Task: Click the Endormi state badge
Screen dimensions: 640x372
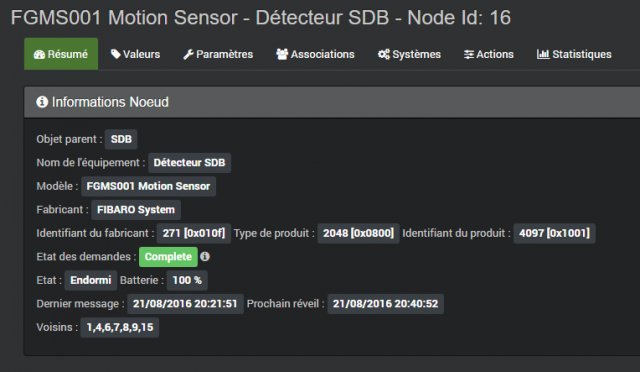Action: 91,280
